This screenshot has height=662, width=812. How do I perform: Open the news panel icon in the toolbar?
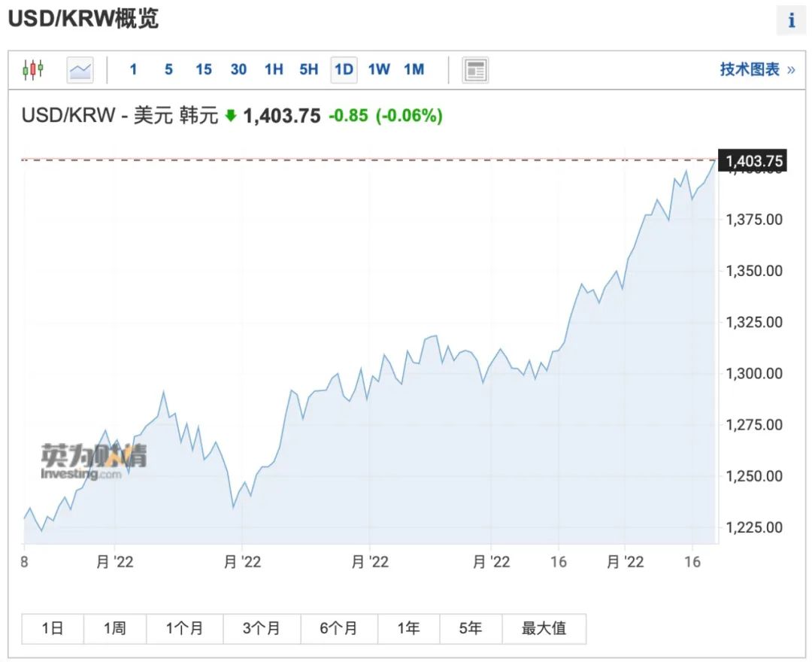pyautogui.click(x=475, y=70)
